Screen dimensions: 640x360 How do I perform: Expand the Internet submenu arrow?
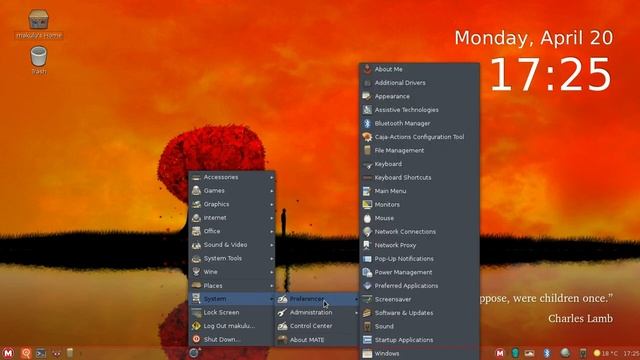click(x=271, y=218)
